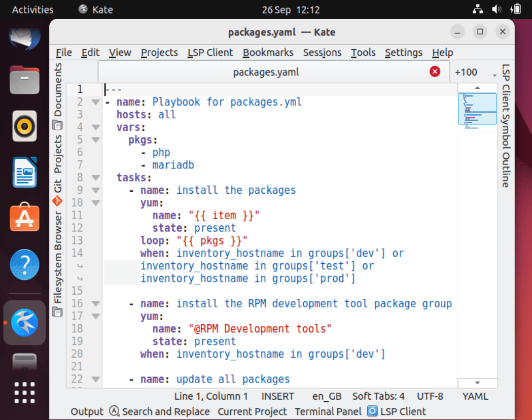Click the volume icon in the top bar

click(x=496, y=9)
